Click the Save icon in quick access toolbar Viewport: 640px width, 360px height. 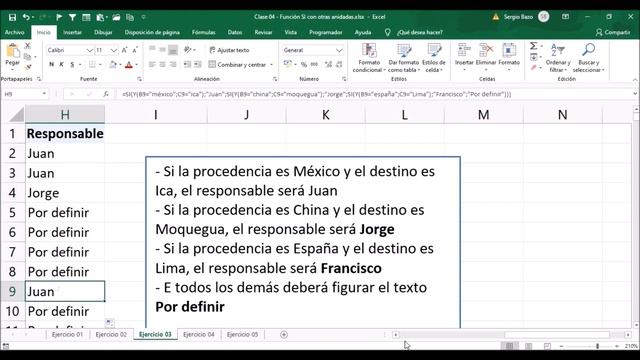coord(12,17)
